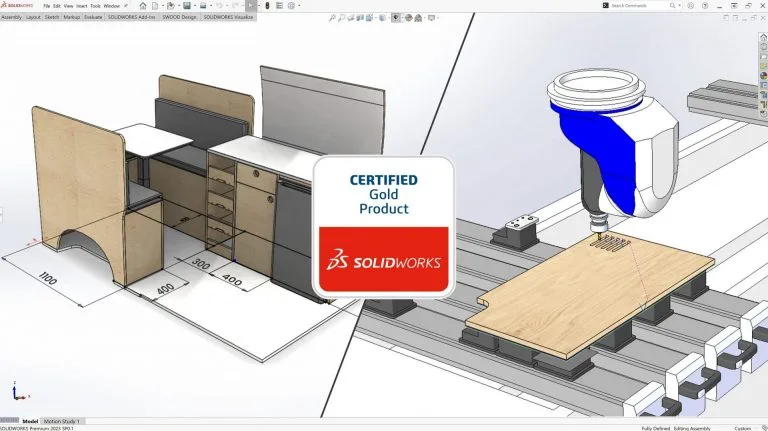Click the Home icon in the top toolbar
This screenshot has width=768, height=431.
143,6
